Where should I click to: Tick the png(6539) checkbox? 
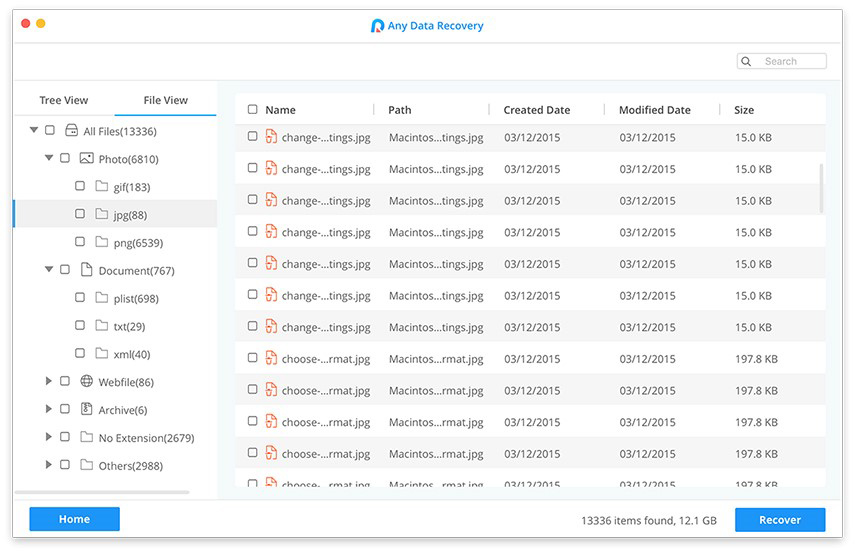point(80,242)
